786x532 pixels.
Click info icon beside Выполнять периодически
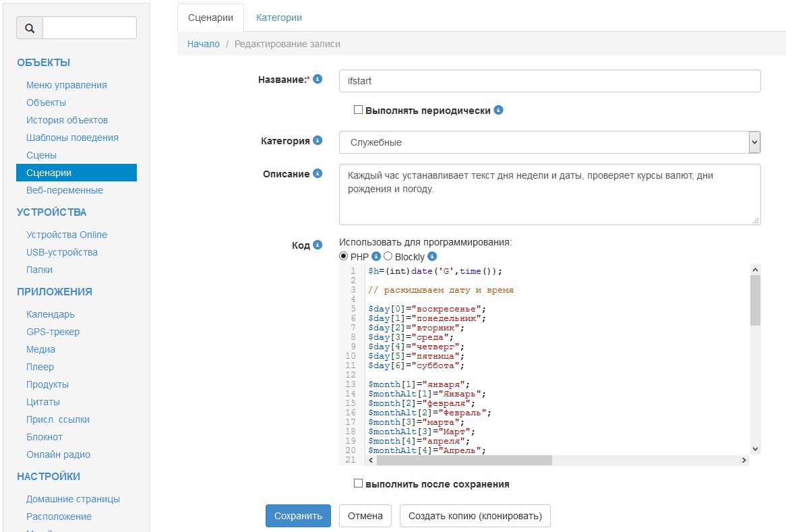tap(499, 110)
